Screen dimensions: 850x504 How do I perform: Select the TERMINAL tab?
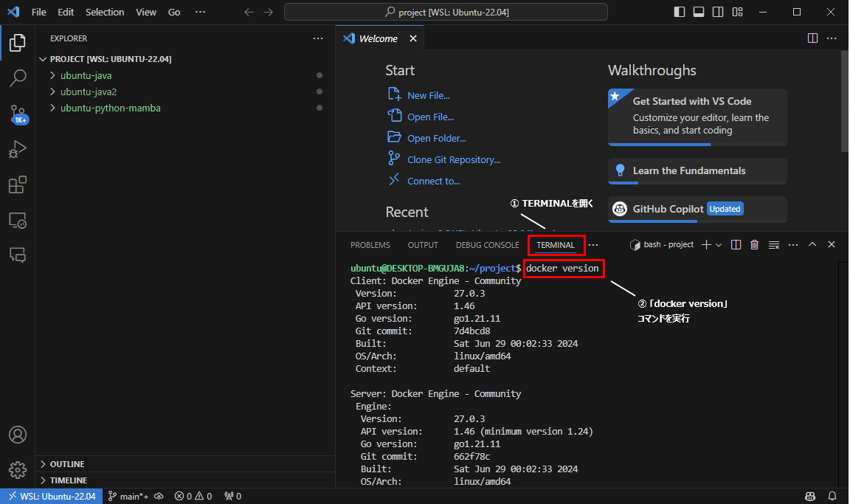click(556, 245)
